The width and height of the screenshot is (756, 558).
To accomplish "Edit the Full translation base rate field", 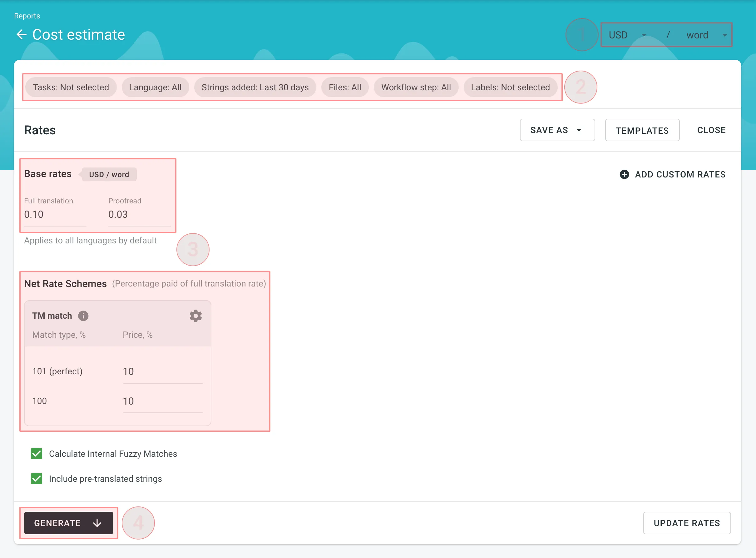I will [x=54, y=215].
